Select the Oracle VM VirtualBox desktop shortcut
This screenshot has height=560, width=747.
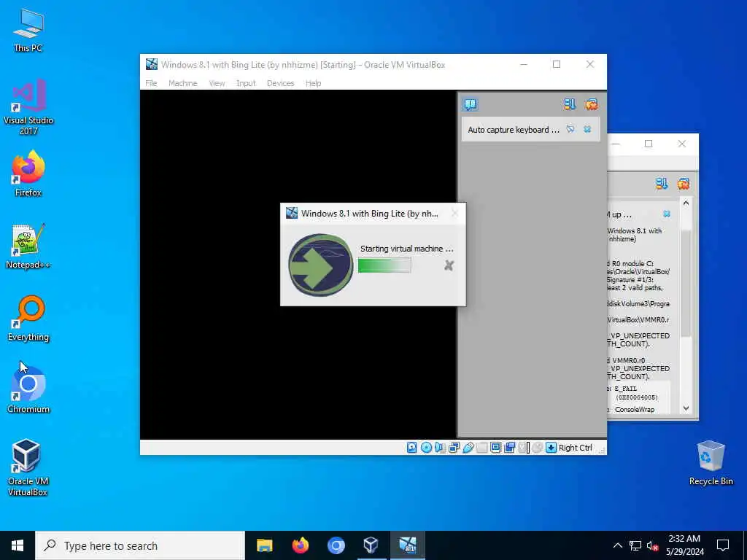click(x=28, y=467)
